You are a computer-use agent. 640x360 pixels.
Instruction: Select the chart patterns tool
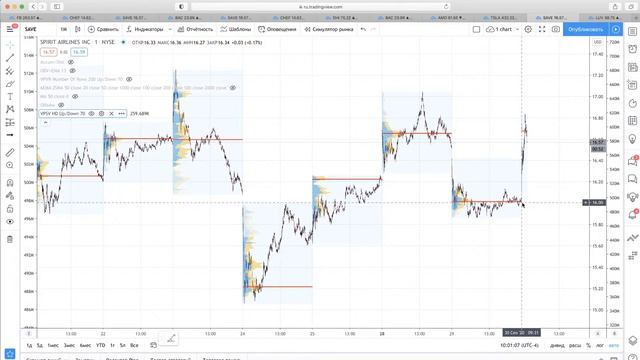tap(10, 109)
